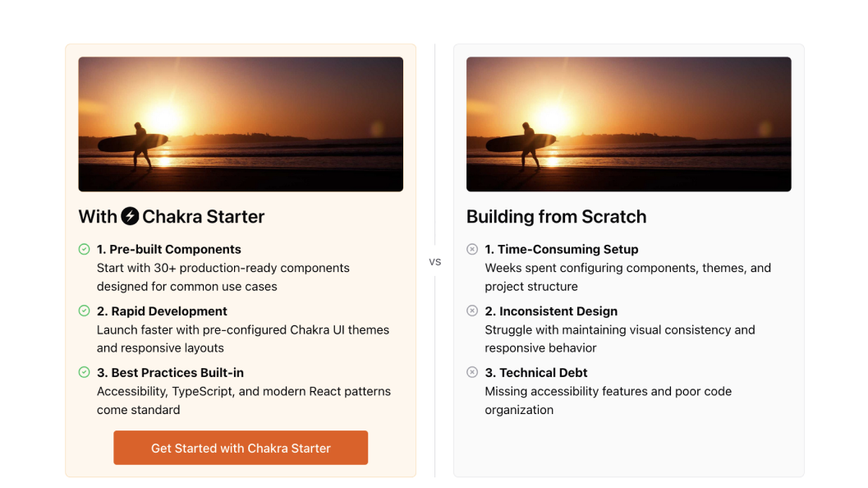Image resolution: width=868 pixels, height=488 pixels.
Task: Select the "3. Best Practices Built-in" title
Action: 170,373
